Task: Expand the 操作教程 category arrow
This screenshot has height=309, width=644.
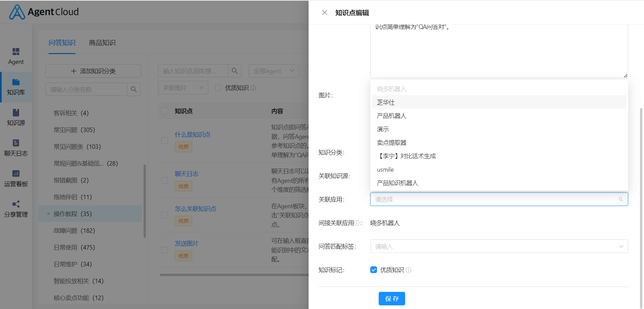Action: (48, 214)
